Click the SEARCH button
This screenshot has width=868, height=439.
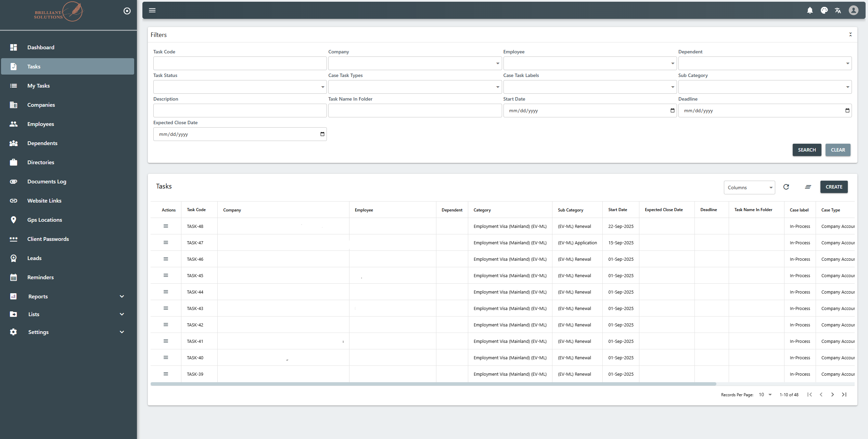807,150
